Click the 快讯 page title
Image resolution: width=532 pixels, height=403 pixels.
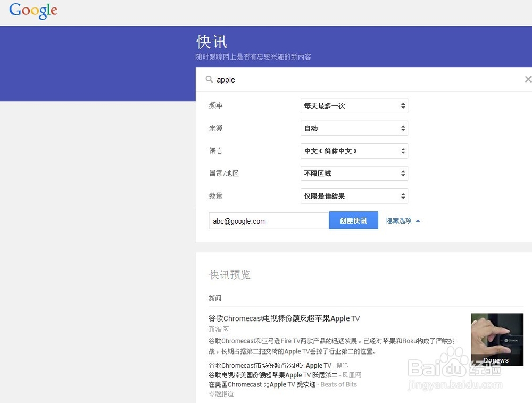[211, 42]
